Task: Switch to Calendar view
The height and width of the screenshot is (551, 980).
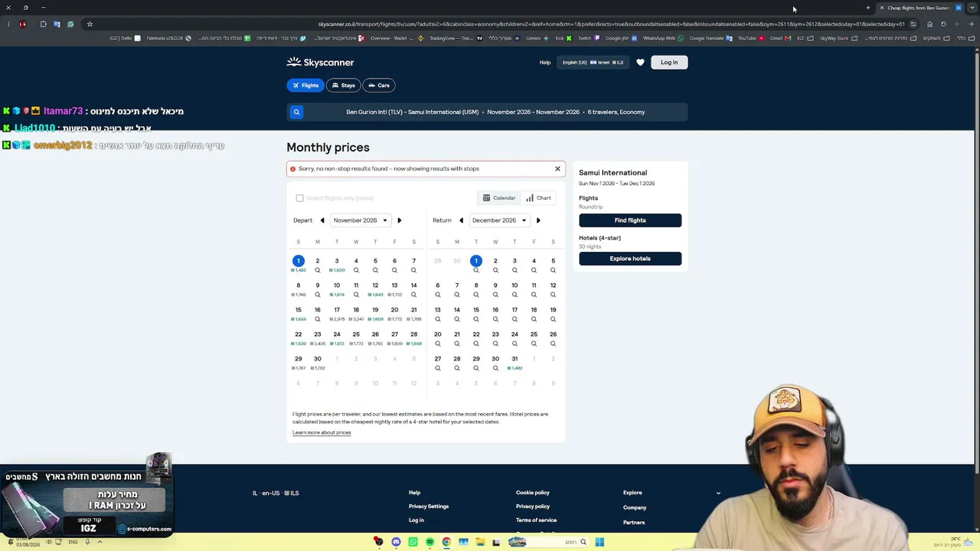Action: point(499,198)
